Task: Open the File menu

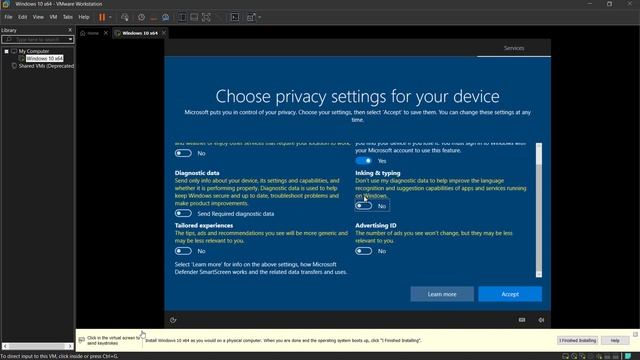Action: click(8, 17)
